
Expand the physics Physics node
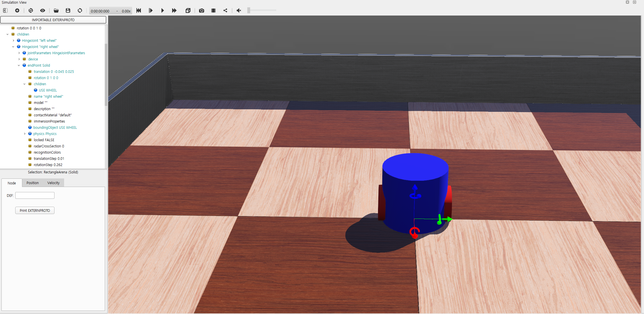coord(25,134)
